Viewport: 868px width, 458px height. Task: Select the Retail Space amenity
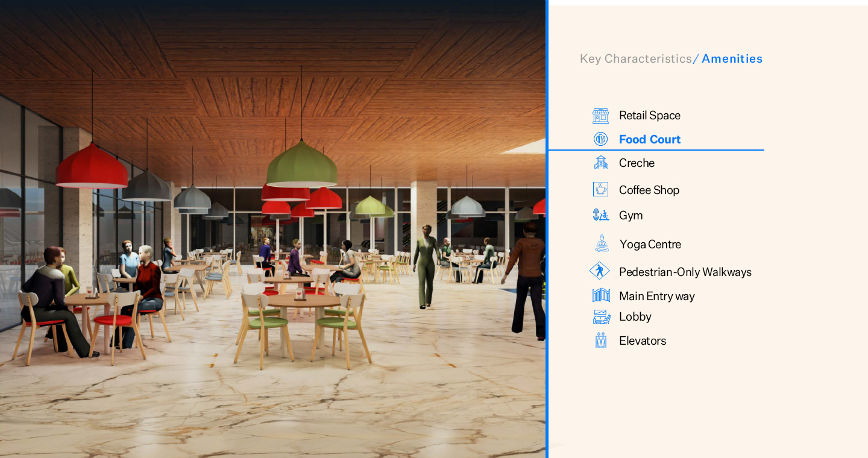pos(650,116)
